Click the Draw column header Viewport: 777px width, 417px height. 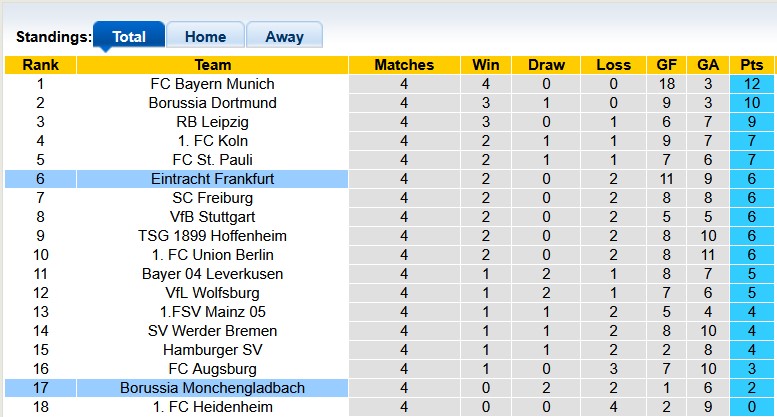(546, 65)
